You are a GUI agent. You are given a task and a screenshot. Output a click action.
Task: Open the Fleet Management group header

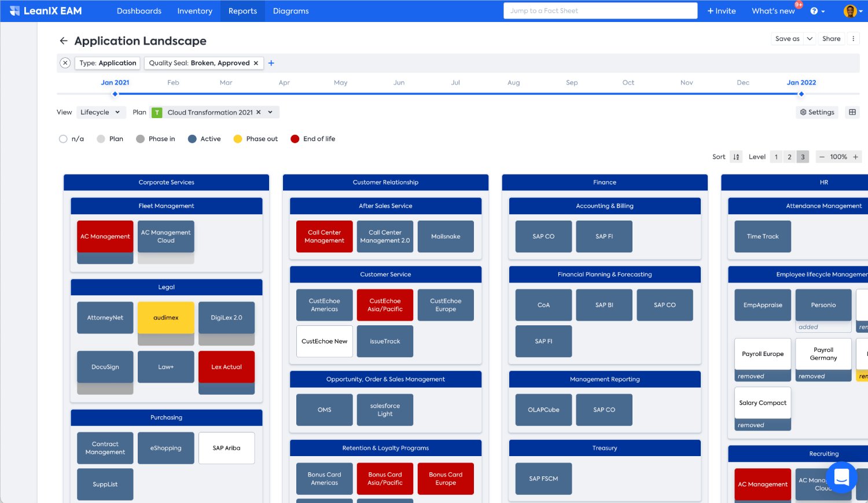[166, 206]
